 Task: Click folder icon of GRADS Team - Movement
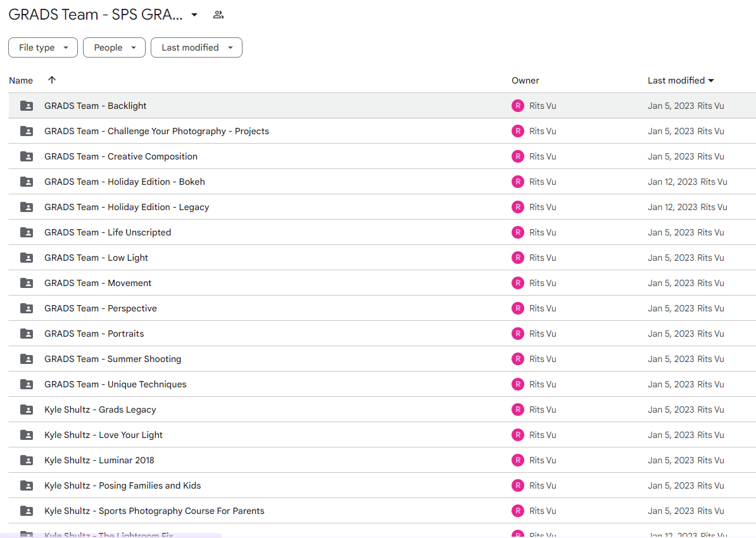point(27,283)
